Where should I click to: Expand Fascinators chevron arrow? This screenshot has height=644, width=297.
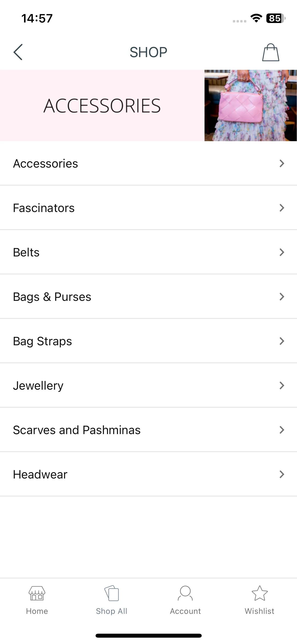click(x=282, y=208)
